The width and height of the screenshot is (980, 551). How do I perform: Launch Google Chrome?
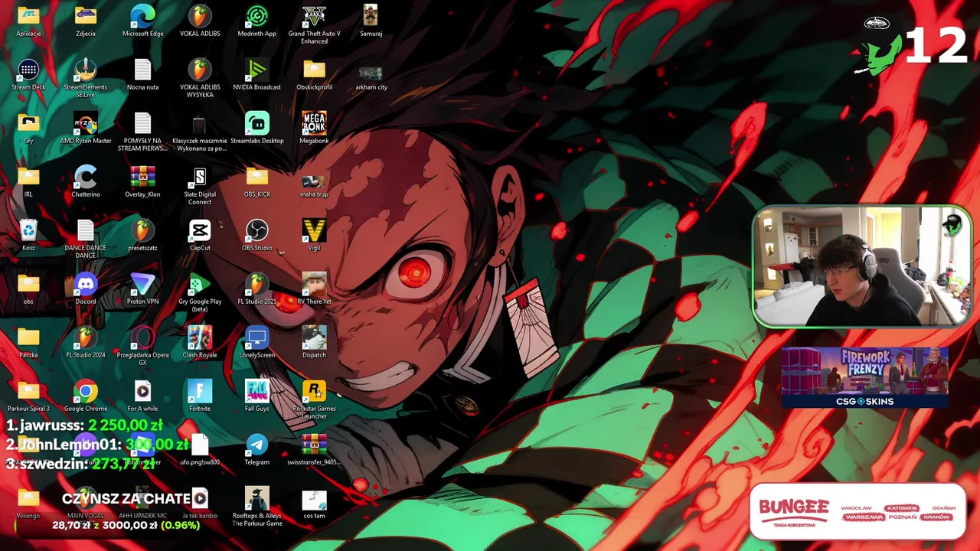click(x=86, y=396)
